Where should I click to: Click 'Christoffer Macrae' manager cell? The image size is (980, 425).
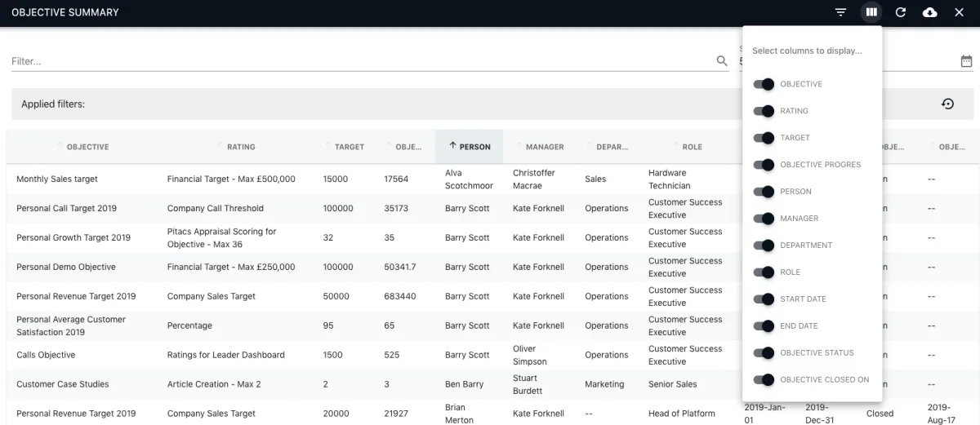tap(534, 179)
